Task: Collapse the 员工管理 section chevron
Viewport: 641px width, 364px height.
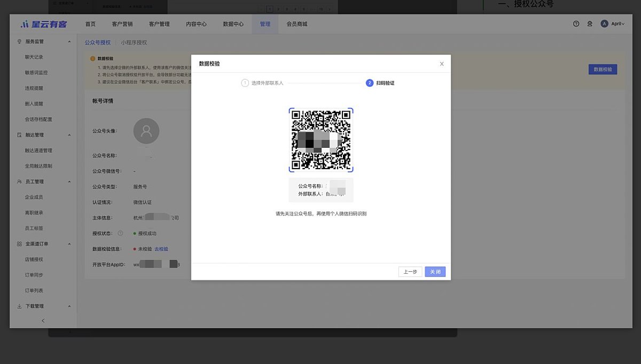Action: [x=69, y=181]
